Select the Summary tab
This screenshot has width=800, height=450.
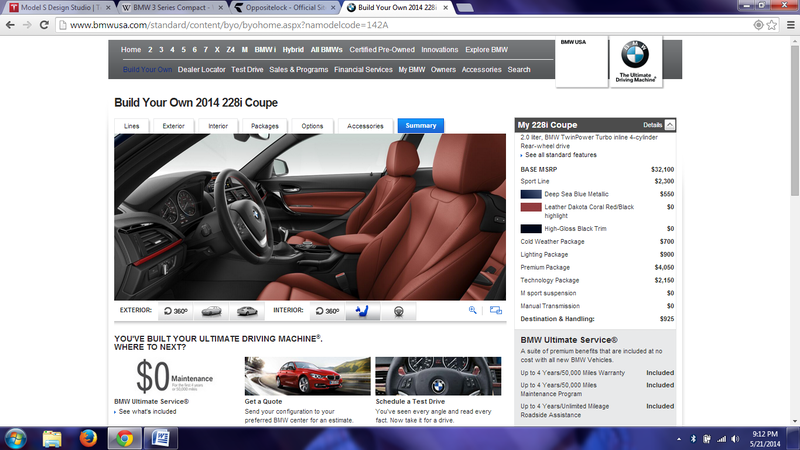pos(421,126)
